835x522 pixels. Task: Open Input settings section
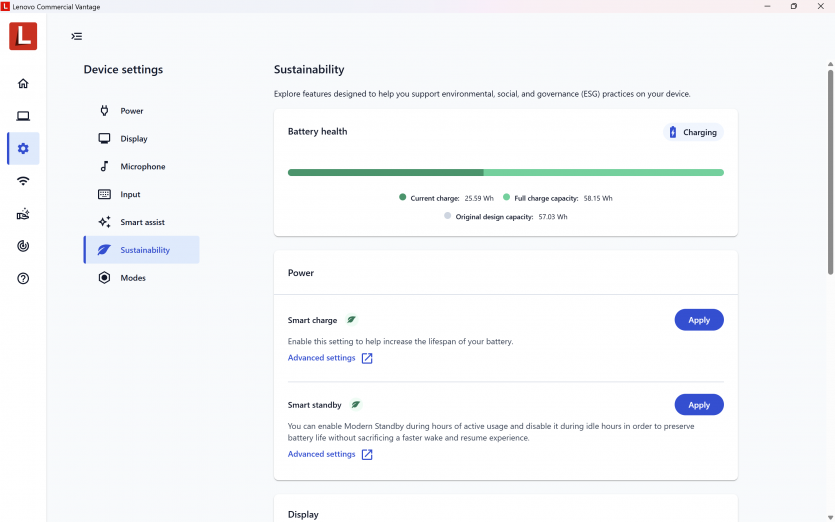[130, 195]
